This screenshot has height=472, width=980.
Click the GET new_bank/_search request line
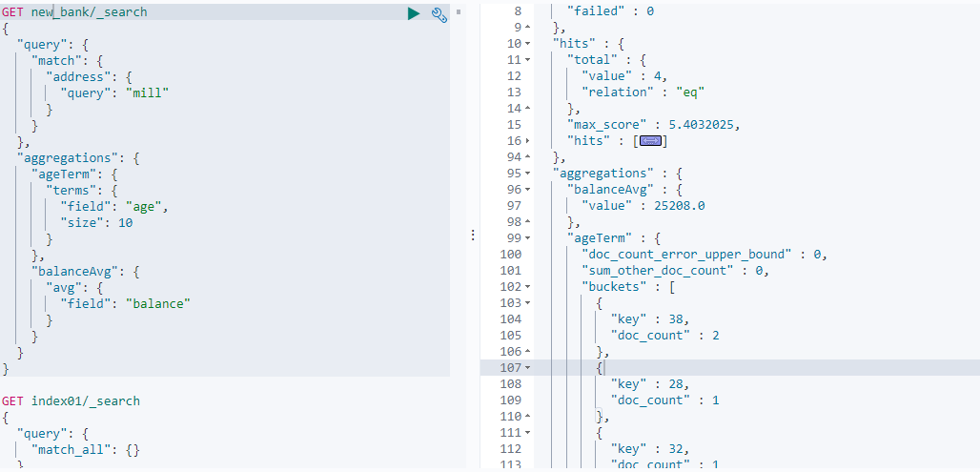click(x=75, y=11)
